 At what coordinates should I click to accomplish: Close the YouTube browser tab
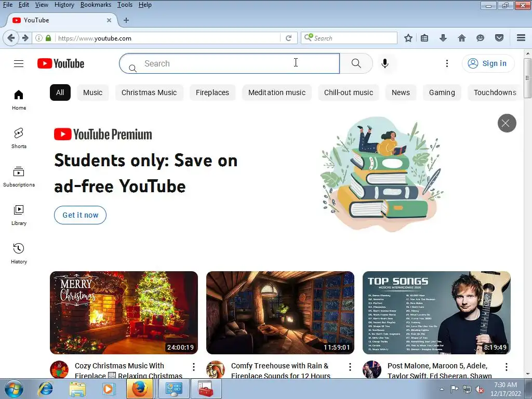tap(109, 20)
